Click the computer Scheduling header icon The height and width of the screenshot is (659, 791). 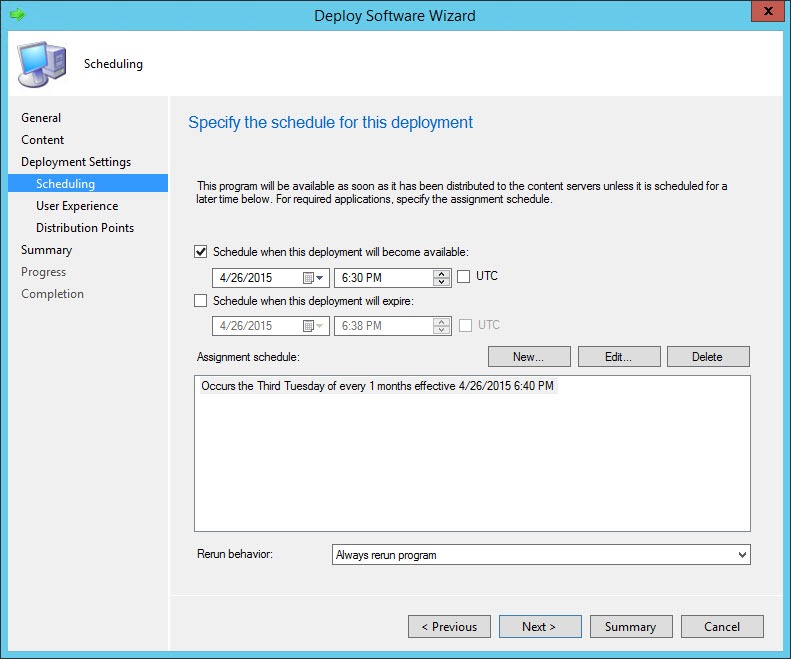tap(40, 64)
